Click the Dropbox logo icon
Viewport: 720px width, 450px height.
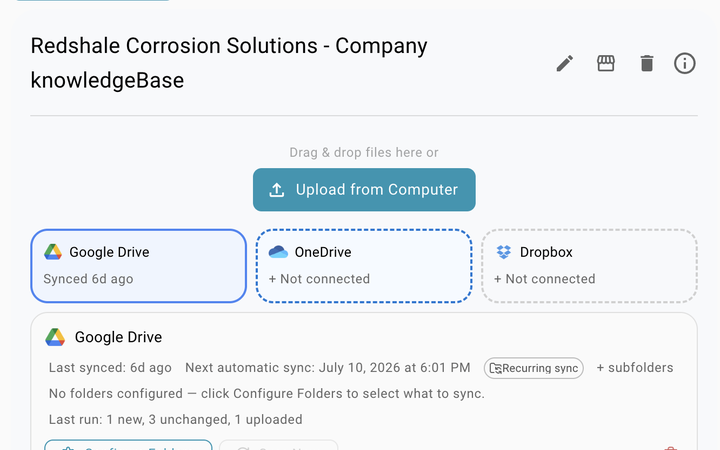point(504,252)
